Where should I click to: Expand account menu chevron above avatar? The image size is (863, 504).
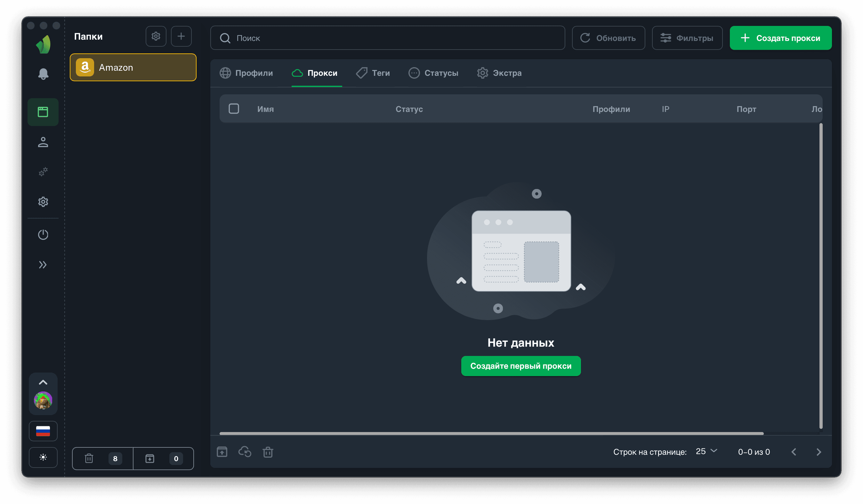click(x=43, y=382)
